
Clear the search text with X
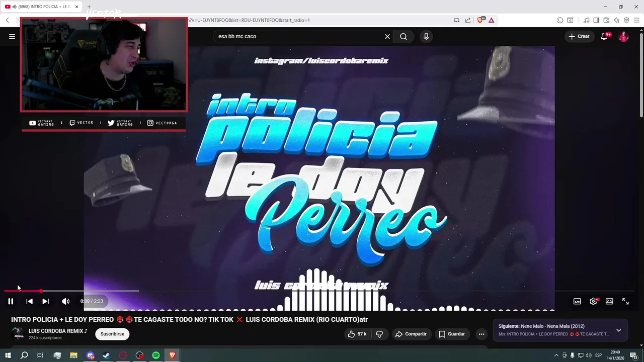pyautogui.click(x=387, y=36)
